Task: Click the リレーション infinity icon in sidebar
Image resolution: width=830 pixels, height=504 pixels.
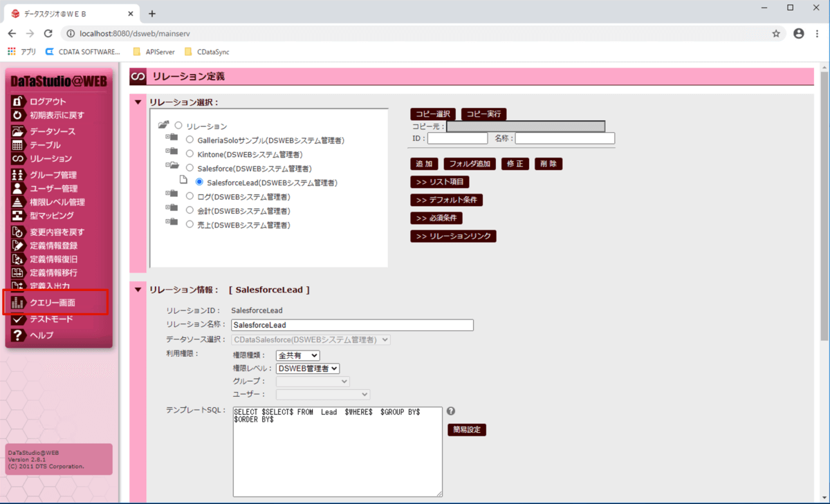Action: point(18,158)
